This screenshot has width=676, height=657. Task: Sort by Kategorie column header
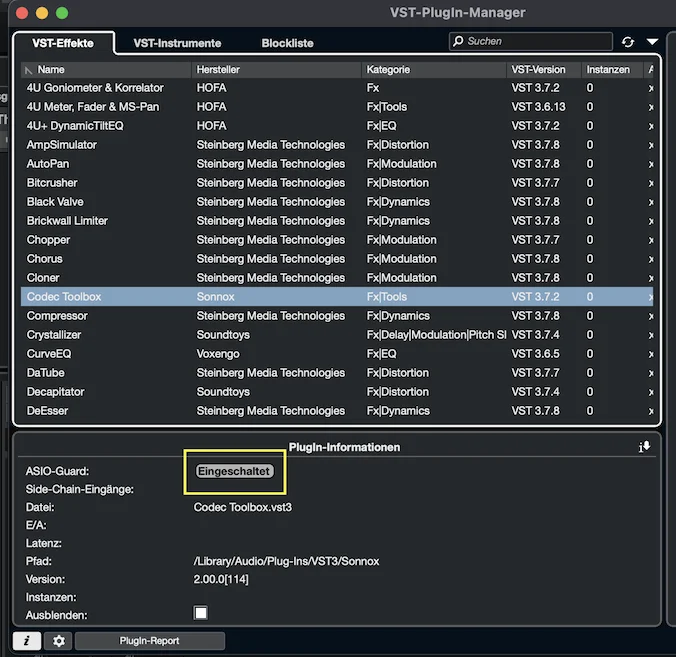point(434,69)
